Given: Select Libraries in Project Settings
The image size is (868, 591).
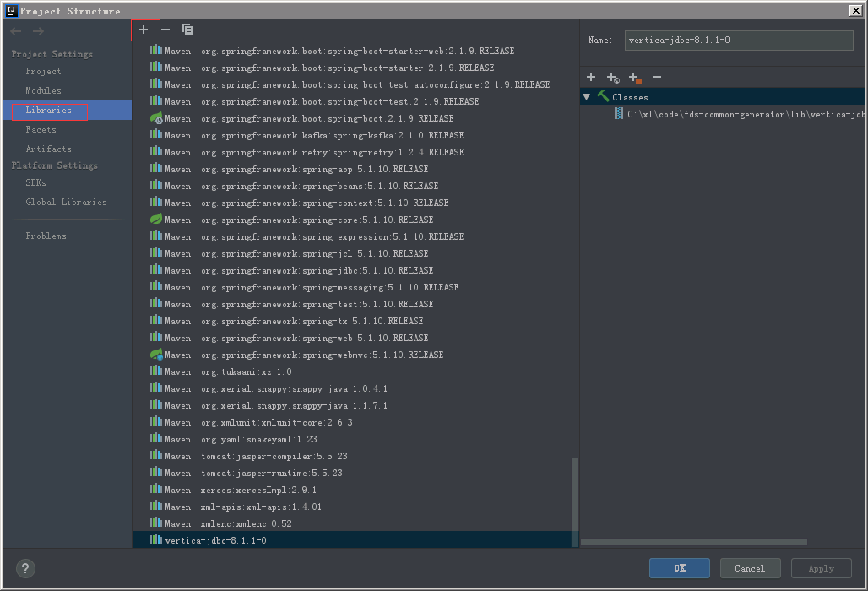Looking at the screenshot, I should (x=49, y=110).
